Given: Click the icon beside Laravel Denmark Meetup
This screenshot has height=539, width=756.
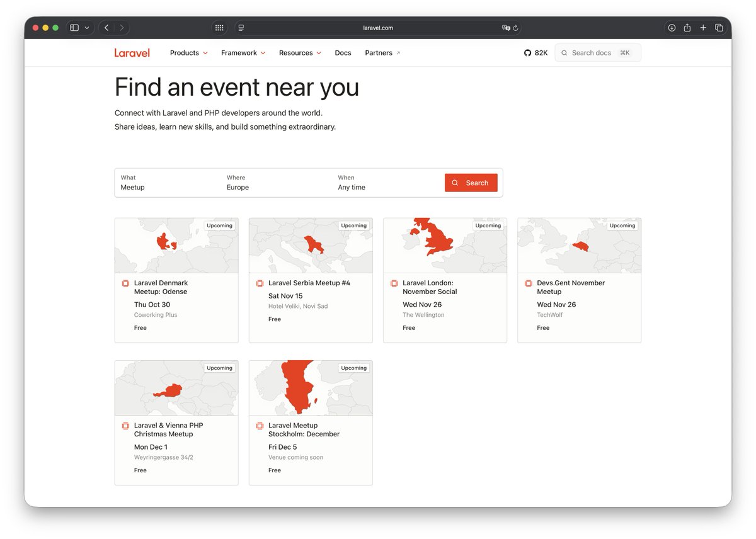Looking at the screenshot, I should 125,283.
